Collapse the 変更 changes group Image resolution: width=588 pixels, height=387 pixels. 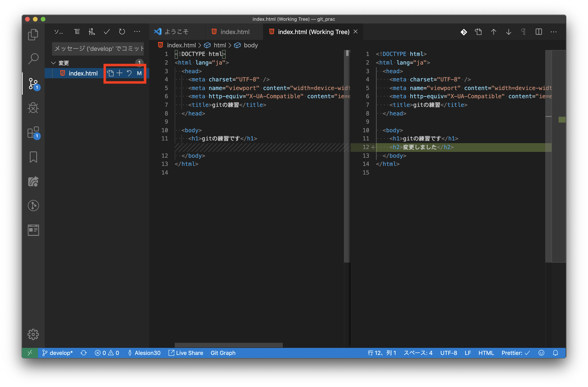pyautogui.click(x=53, y=63)
